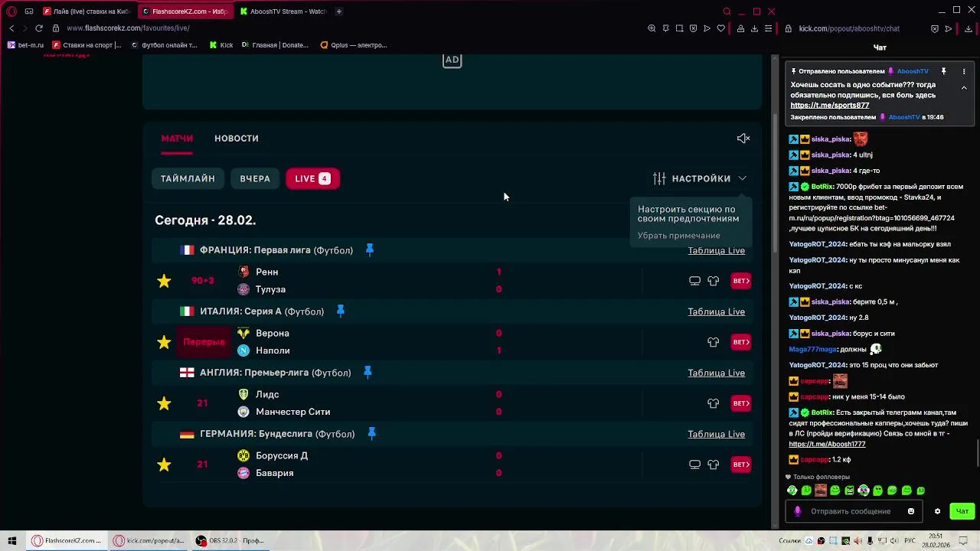The image size is (980, 551).
Task: Switch to the AbooshTV Stream browser tab
Action: (283, 11)
